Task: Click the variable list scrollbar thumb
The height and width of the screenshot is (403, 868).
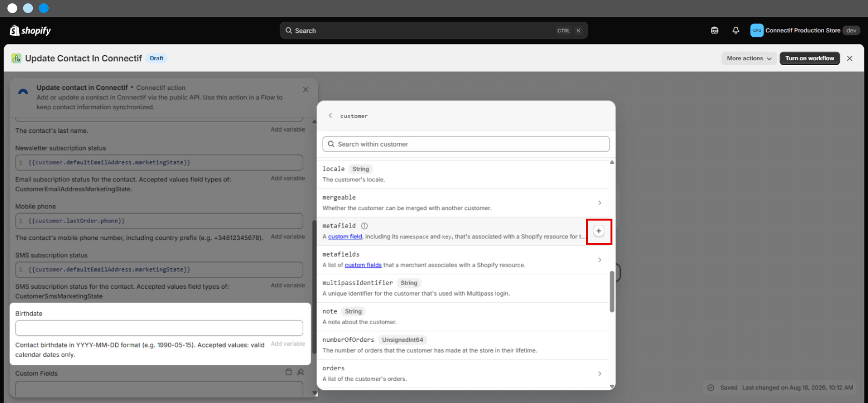Action: 612,292
